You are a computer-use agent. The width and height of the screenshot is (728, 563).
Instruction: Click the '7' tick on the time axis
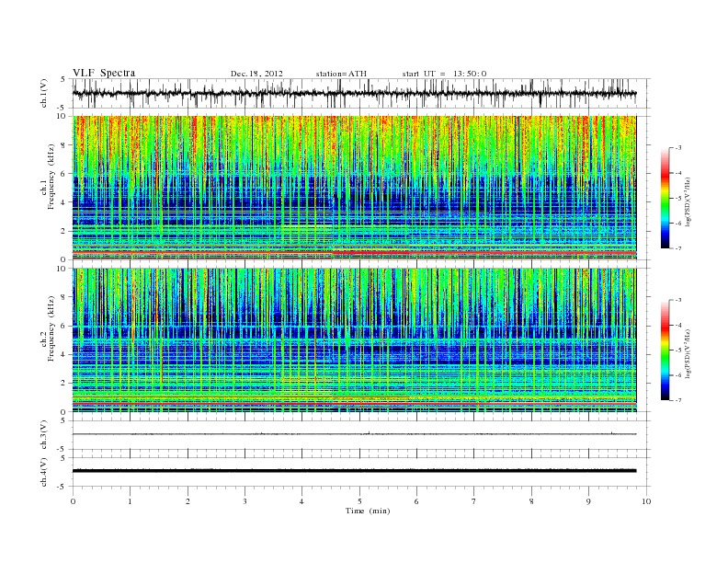point(474,501)
